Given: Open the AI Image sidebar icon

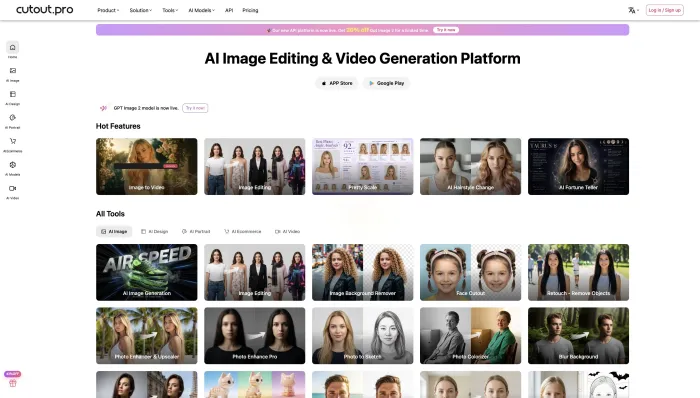Looking at the screenshot, I should point(12,70).
